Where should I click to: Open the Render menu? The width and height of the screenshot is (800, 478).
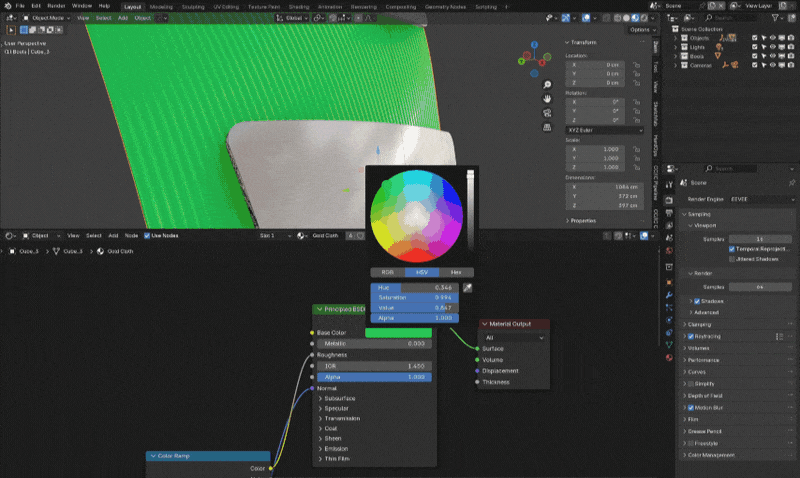click(55, 6)
